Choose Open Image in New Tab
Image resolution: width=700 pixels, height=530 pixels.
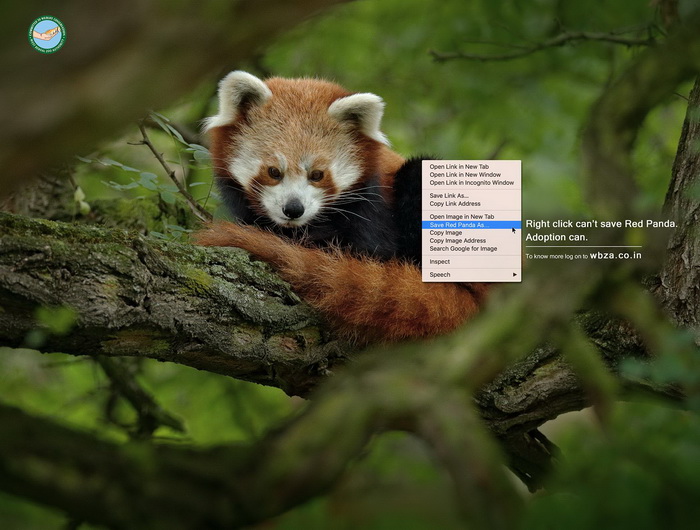[461, 217]
